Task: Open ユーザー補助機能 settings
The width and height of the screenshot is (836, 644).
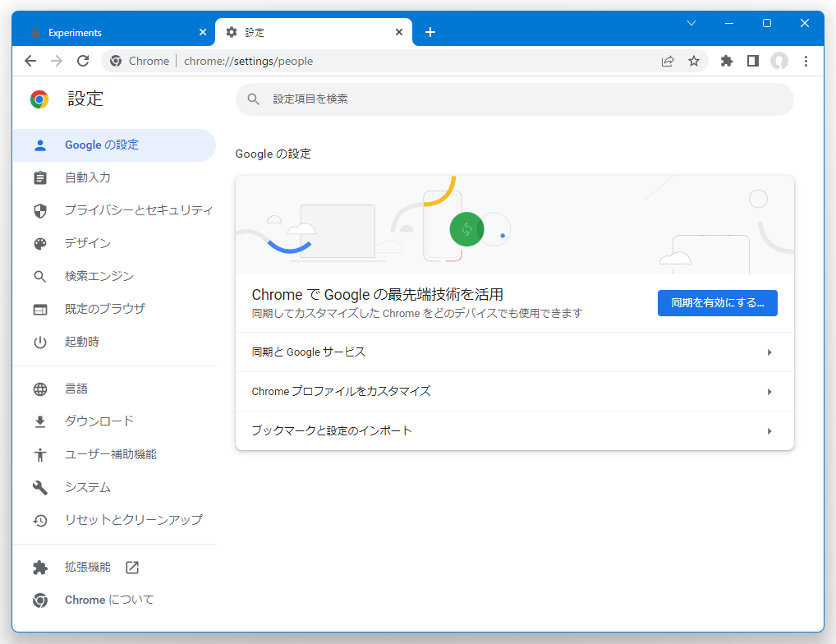Action: coord(114,455)
